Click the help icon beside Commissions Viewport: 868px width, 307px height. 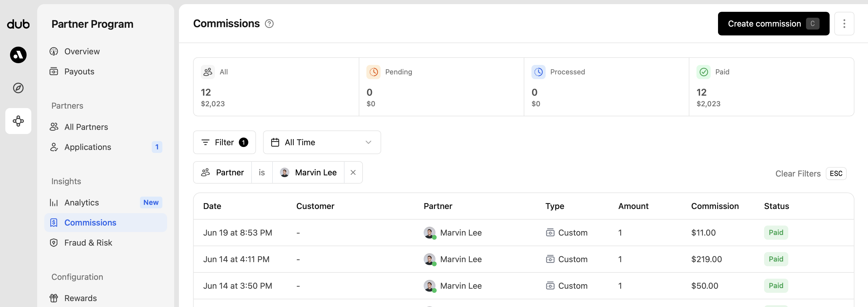[x=269, y=24]
